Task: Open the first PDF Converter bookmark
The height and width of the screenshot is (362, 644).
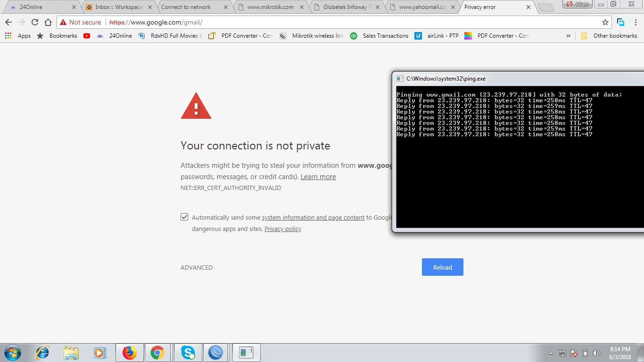Action: 240,36
